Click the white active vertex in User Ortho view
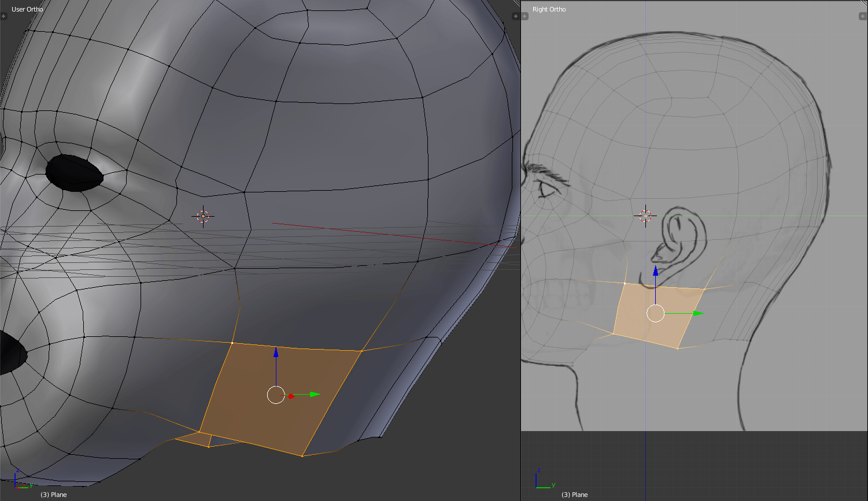Image resolution: width=868 pixels, height=501 pixels. [x=232, y=343]
